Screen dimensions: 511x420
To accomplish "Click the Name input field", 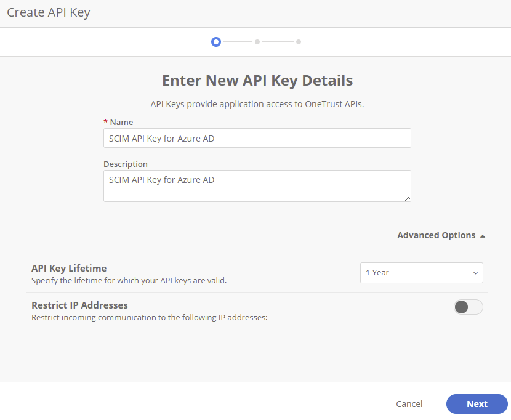I will tap(257, 138).
